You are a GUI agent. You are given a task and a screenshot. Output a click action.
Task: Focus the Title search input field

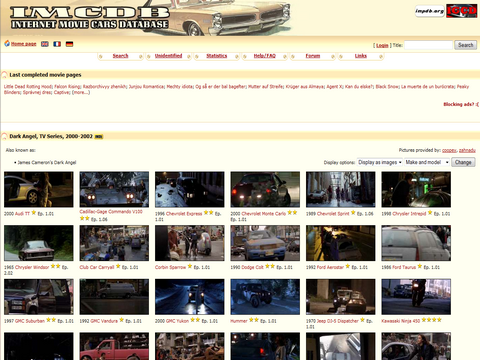(428, 45)
